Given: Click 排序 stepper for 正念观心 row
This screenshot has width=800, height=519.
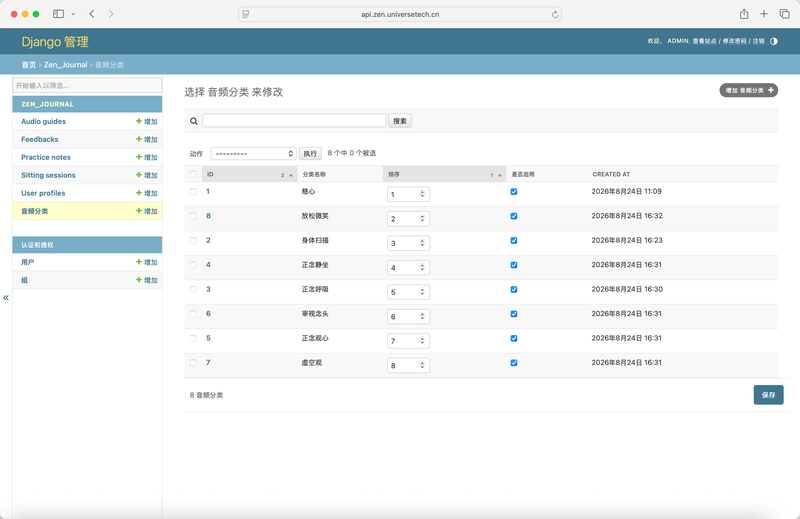Looking at the screenshot, I should [422, 341].
